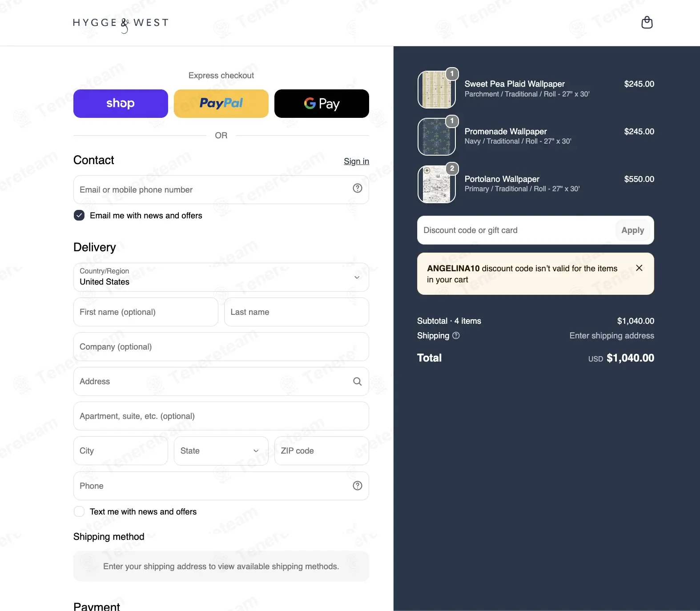
Task: Click the Sweet Pea Plaid Wallpaper thumbnail
Action: tap(437, 89)
